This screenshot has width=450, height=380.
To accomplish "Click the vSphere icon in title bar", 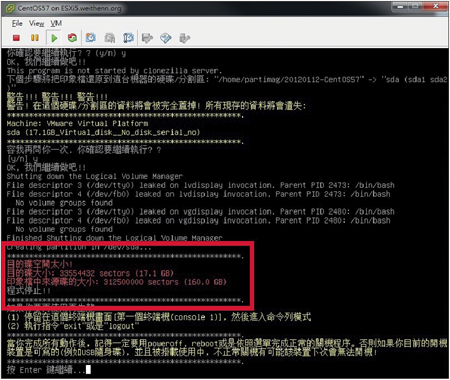I will coord(10,8).
